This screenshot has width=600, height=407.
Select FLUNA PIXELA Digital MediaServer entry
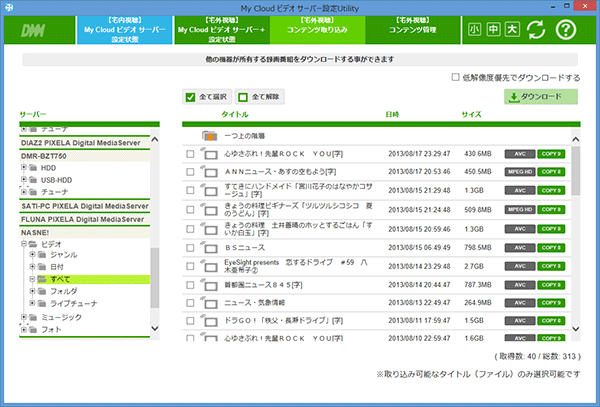coord(85,219)
